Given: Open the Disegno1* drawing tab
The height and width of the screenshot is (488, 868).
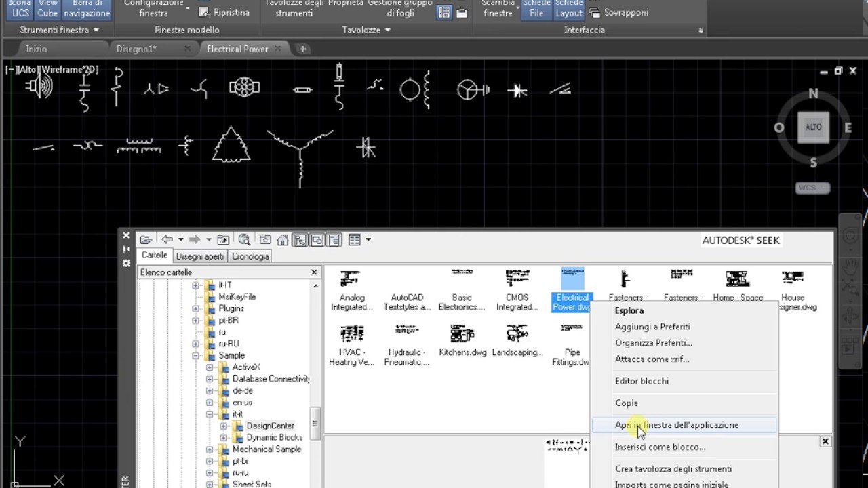Looking at the screenshot, I should (x=136, y=49).
